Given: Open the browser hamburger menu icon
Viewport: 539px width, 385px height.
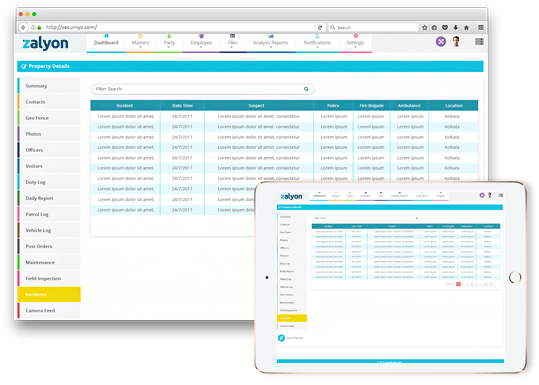Looking at the screenshot, I should pyautogui.click(x=481, y=28).
